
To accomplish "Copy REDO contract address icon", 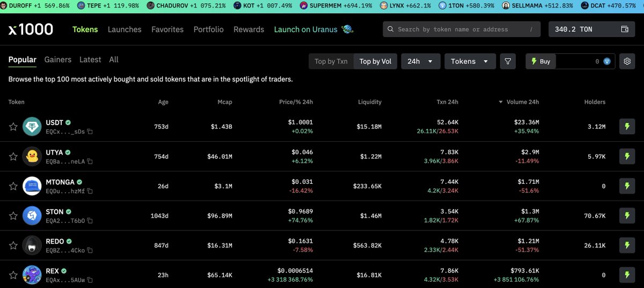I will [x=90, y=250].
